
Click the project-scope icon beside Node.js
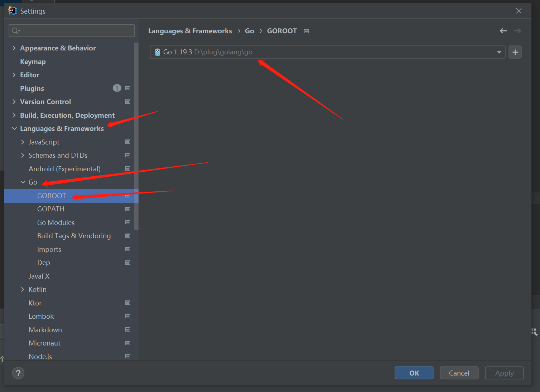[x=127, y=357]
